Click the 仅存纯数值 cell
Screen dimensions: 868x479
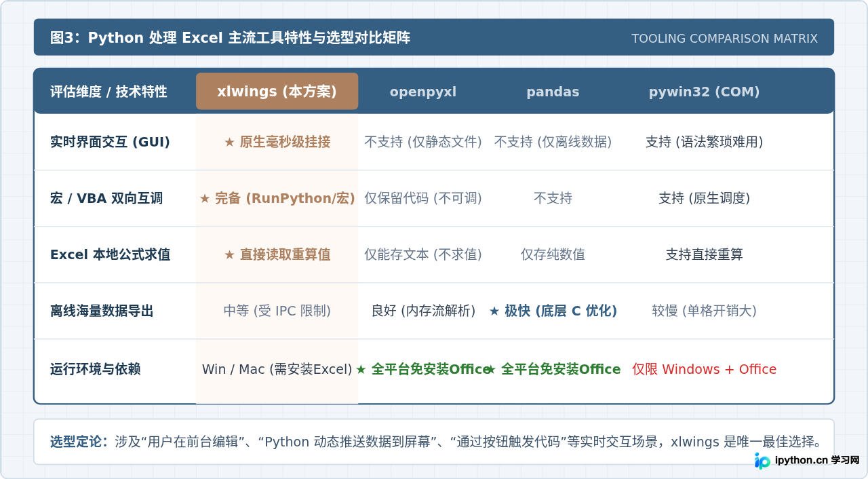(553, 254)
